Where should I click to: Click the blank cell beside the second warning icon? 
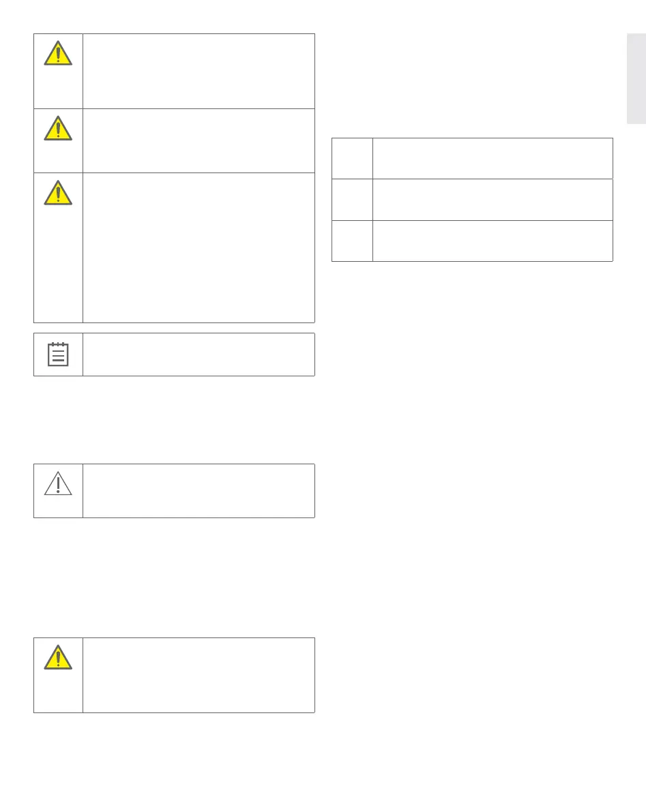click(x=199, y=140)
